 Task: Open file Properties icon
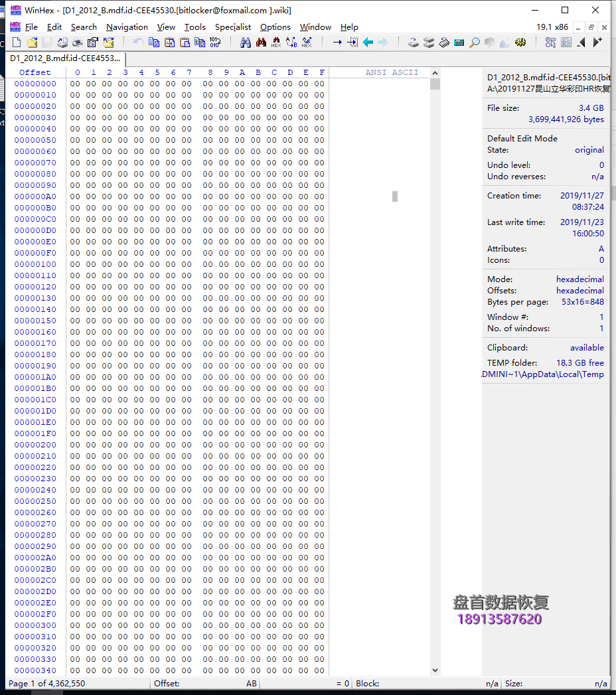(x=93, y=42)
